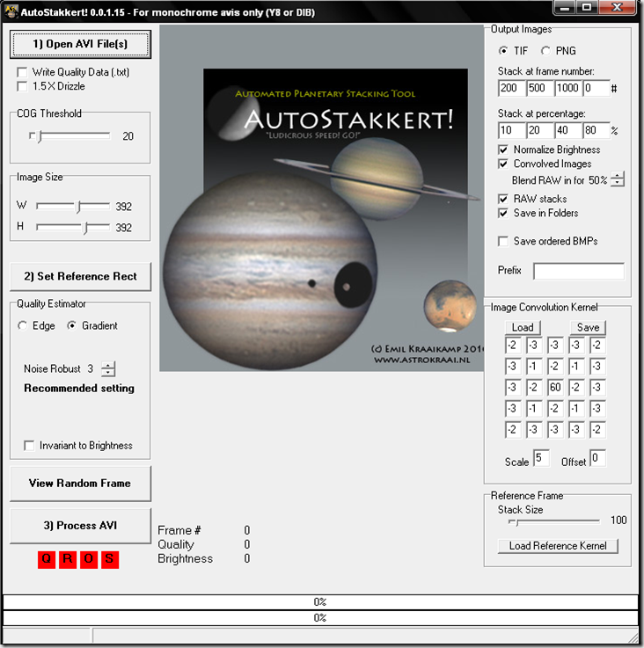The image size is (644, 648).
Task: Click the kernel Scale field
Action: pyautogui.click(x=541, y=458)
